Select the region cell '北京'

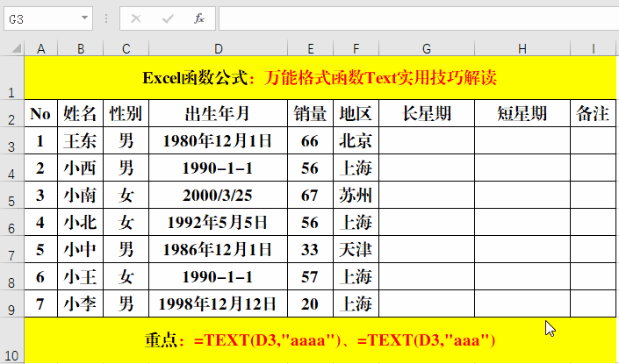coord(356,140)
